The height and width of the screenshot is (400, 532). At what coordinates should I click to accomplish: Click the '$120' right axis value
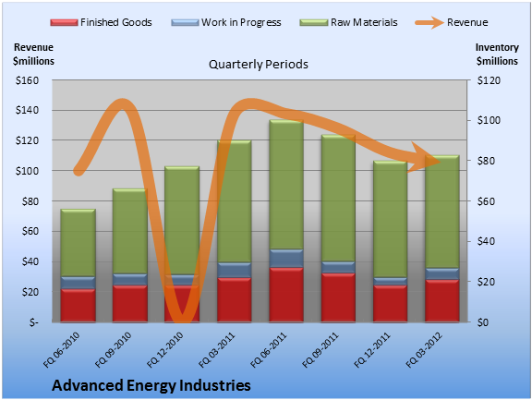[489, 80]
